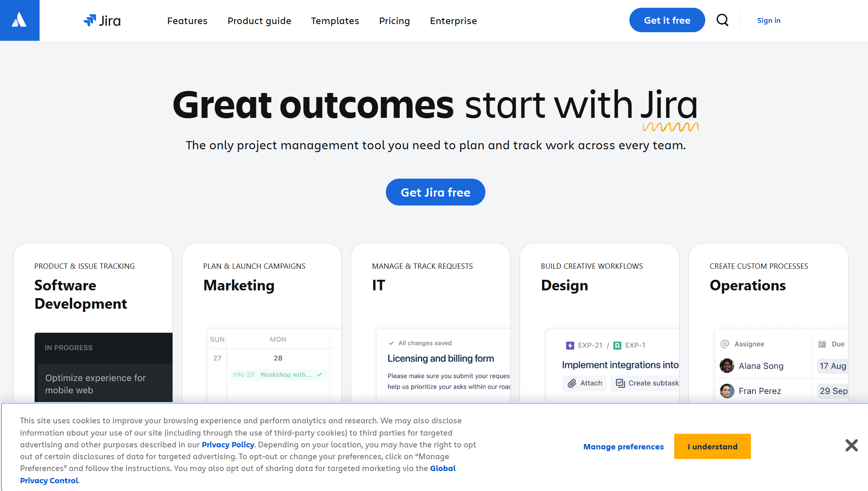Select the Pricing navigation menu item
The height and width of the screenshot is (491, 868).
tap(394, 20)
